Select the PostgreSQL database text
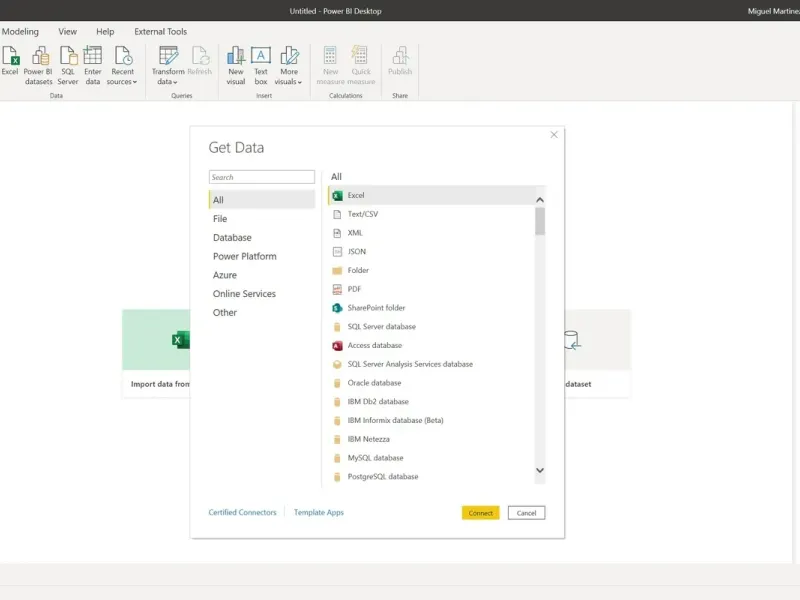The width and height of the screenshot is (800, 600). pyautogui.click(x=383, y=477)
